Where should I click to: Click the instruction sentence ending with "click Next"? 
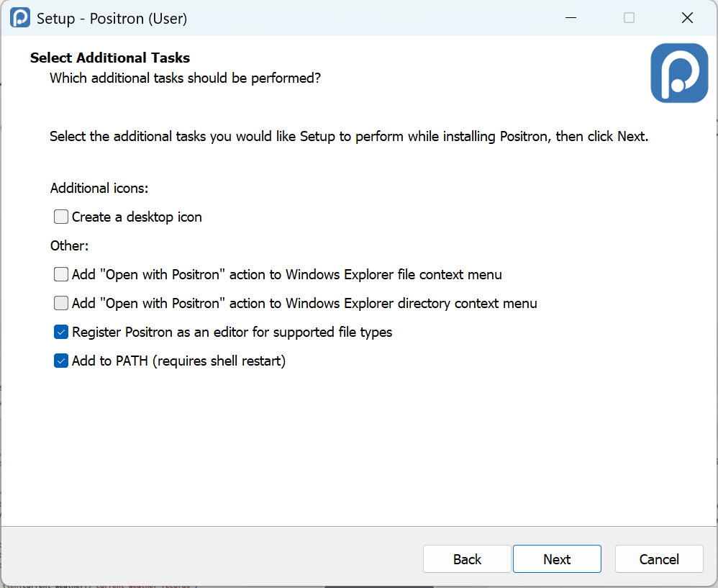(x=349, y=136)
